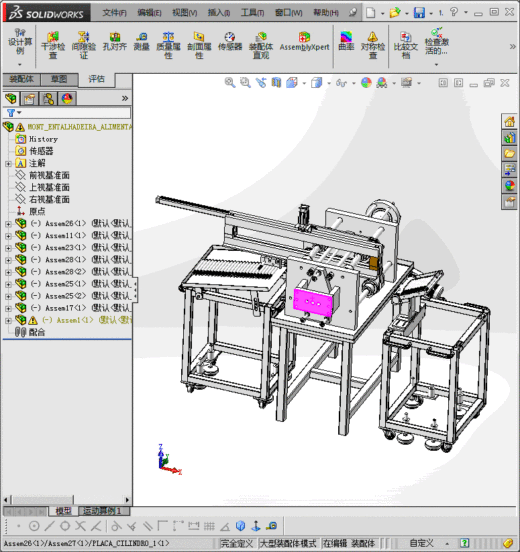Viewport: 520px width, 552px height.
Task: Switch to 装配体 (Assembly) ribbon tab
Action: tap(21, 79)
